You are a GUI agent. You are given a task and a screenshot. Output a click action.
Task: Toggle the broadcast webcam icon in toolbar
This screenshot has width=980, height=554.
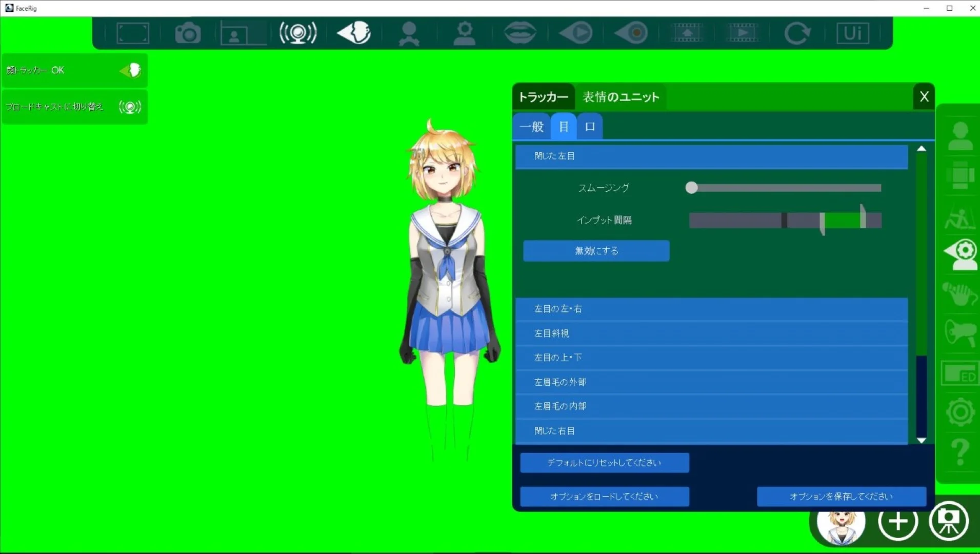[x=297, y=32]
